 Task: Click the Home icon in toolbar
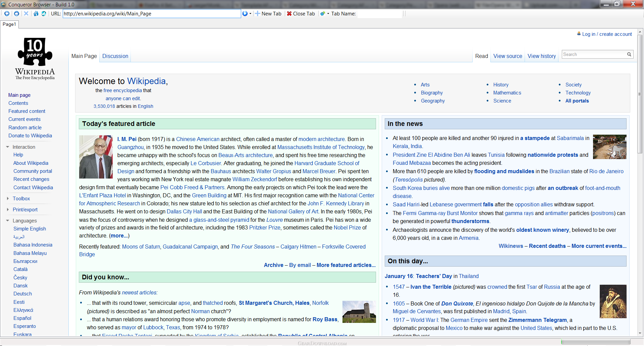coord(36,13)
